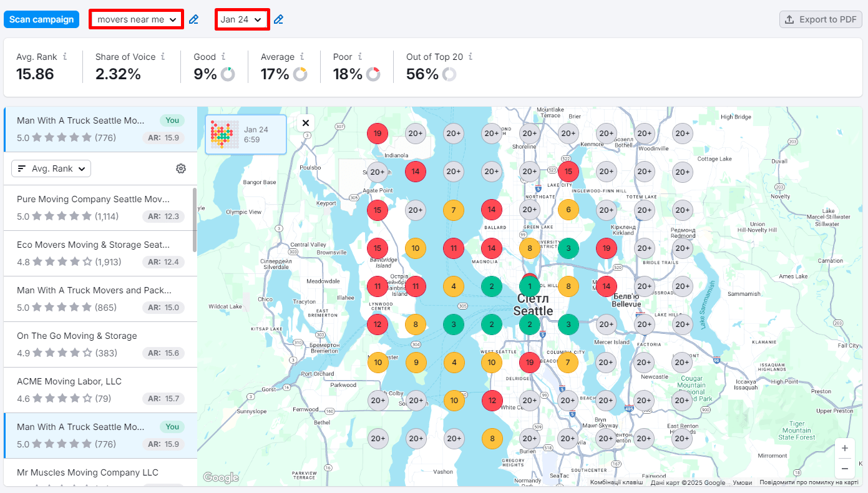
Task: Click the Out of Top 20 donut chart
Action: click(449, 74)
